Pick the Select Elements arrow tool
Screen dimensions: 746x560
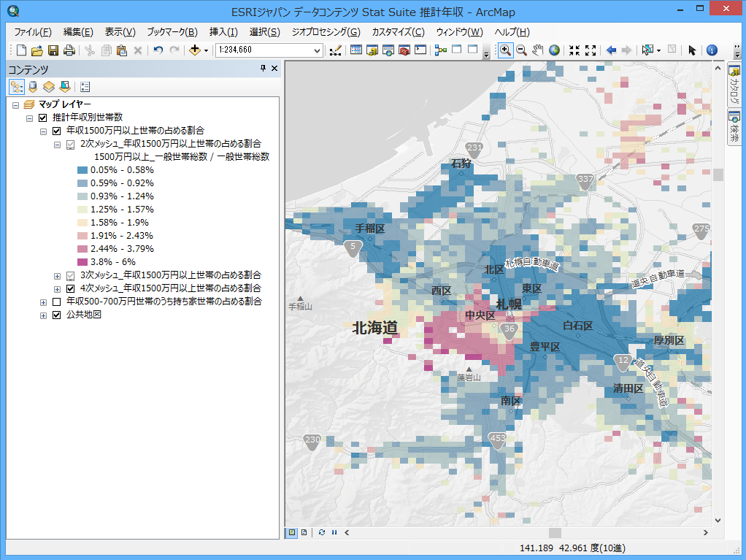pyautogui.click(x=692, y=50)
